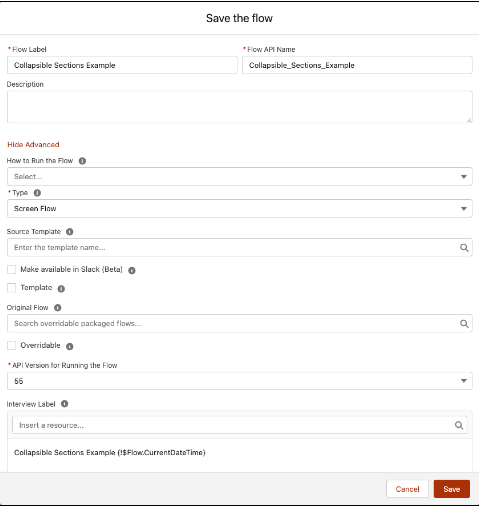Click the Description resize handle

point(469,120)
